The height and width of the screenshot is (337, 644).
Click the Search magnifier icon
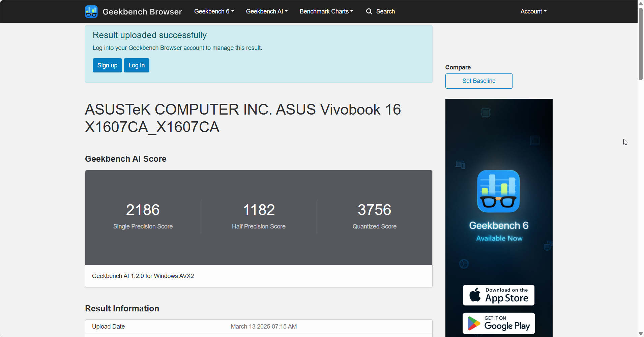click(369, 11)
